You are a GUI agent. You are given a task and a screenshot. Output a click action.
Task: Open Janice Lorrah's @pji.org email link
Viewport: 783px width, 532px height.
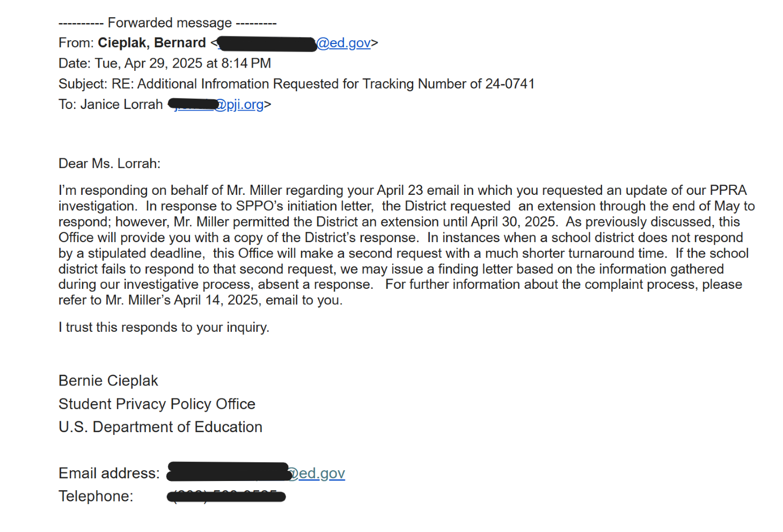click(x=239, y=105)
